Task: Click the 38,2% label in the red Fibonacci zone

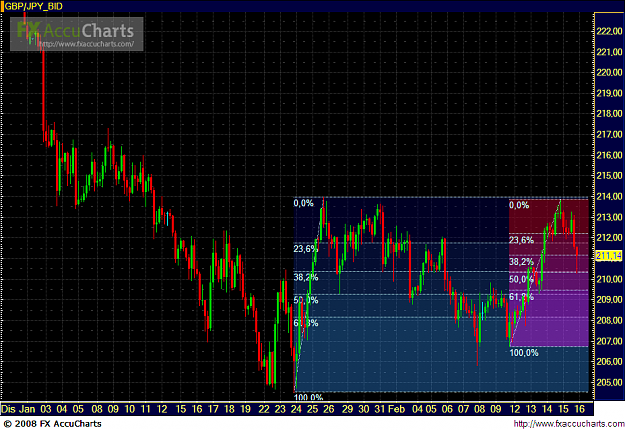Action: coord(521,262)
